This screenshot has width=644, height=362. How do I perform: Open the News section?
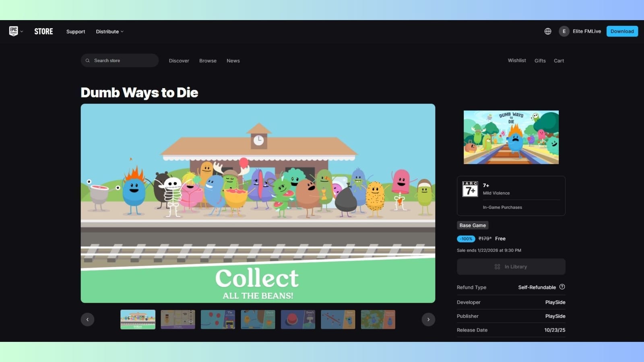(233, 61)
